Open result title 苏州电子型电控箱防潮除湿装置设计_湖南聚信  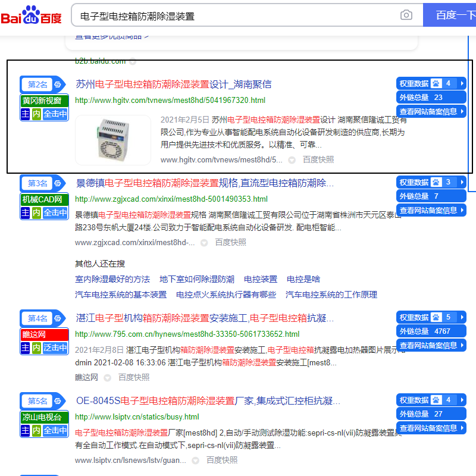(x=173, y=84)
